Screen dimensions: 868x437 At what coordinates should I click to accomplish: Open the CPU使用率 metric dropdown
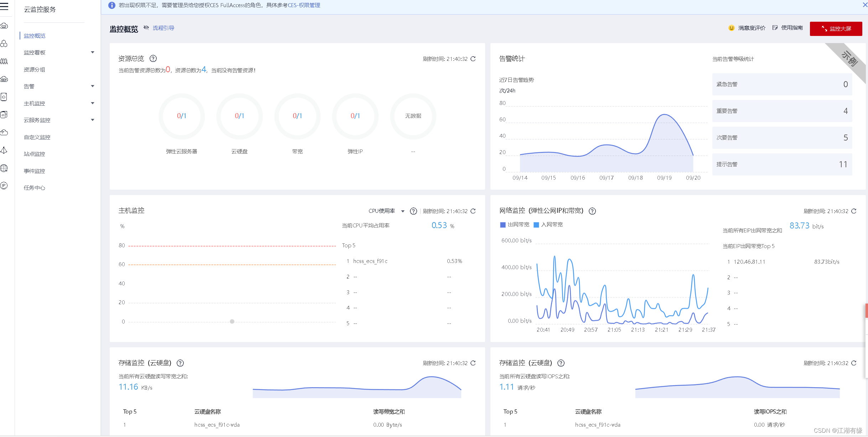(386, 211)
